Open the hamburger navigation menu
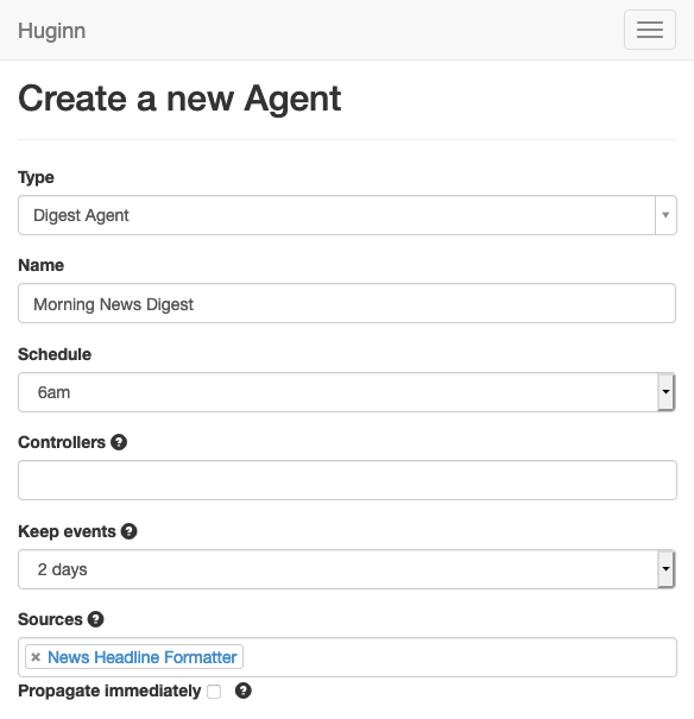Viewport: 694px width, 719px height. tap(649, 30)
